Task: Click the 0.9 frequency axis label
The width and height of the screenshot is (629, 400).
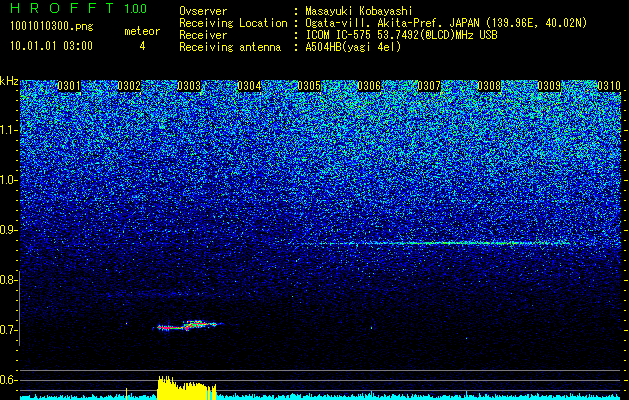Action: (x=9, y=230)
